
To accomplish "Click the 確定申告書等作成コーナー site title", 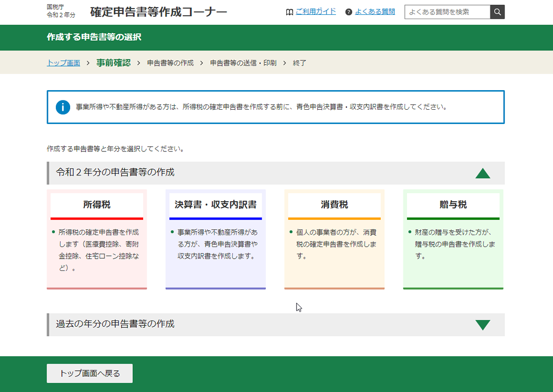I will [158, 12].
